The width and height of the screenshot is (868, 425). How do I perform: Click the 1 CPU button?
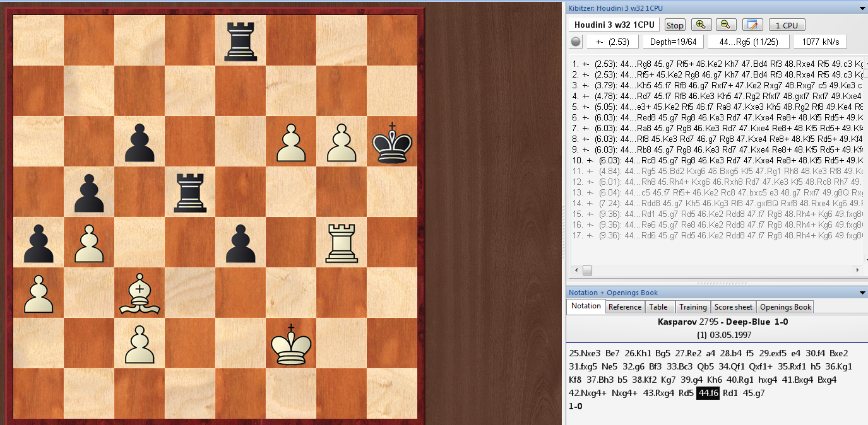tap(787, 25)
